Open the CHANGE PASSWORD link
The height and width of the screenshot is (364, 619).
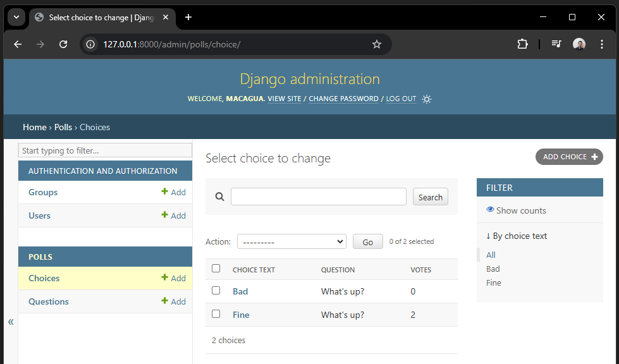tap(343, 99)
